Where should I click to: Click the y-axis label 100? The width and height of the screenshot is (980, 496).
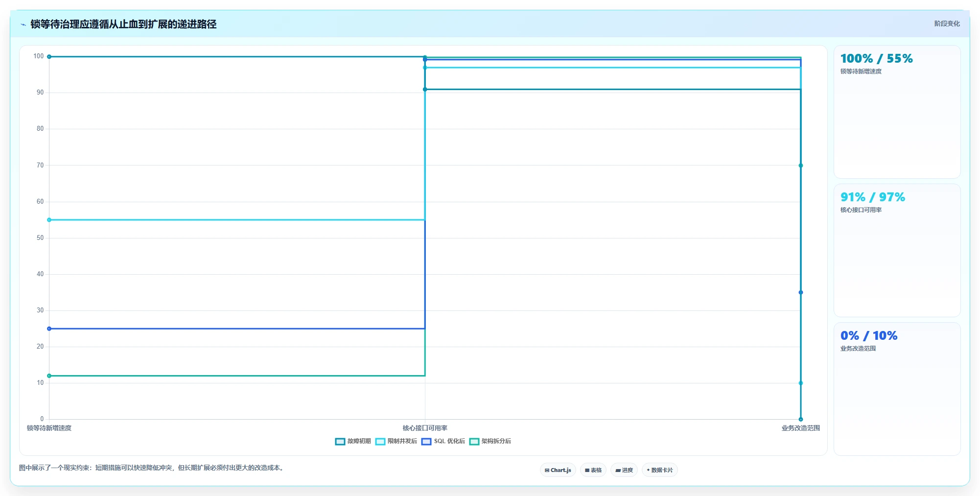(39, 56)
